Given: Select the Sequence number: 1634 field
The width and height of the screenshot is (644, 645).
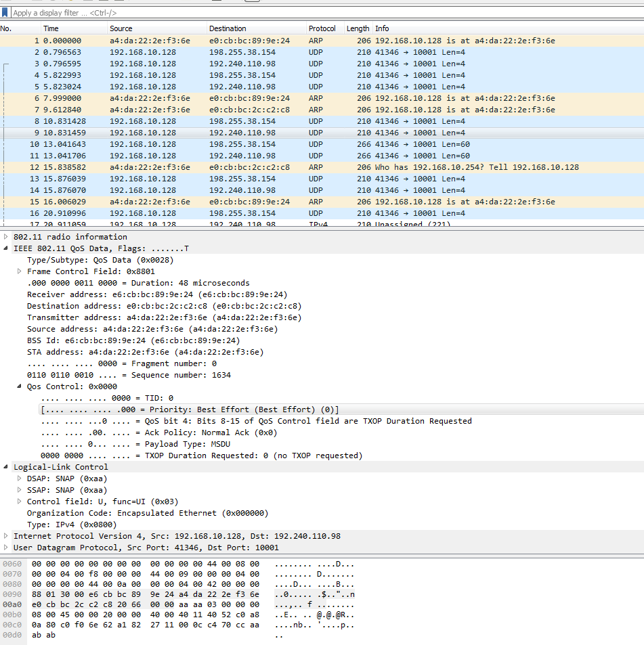Looking at the screenshot, I should 129,375.
